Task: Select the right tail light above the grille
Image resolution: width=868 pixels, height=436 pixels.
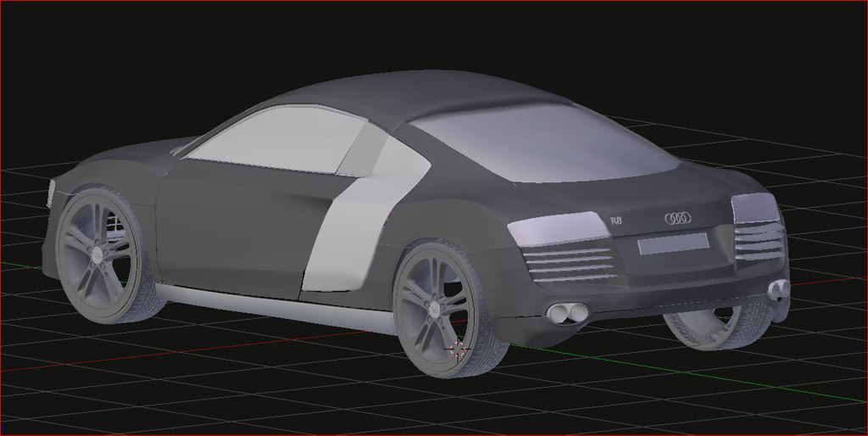Action: pos(756,209)
